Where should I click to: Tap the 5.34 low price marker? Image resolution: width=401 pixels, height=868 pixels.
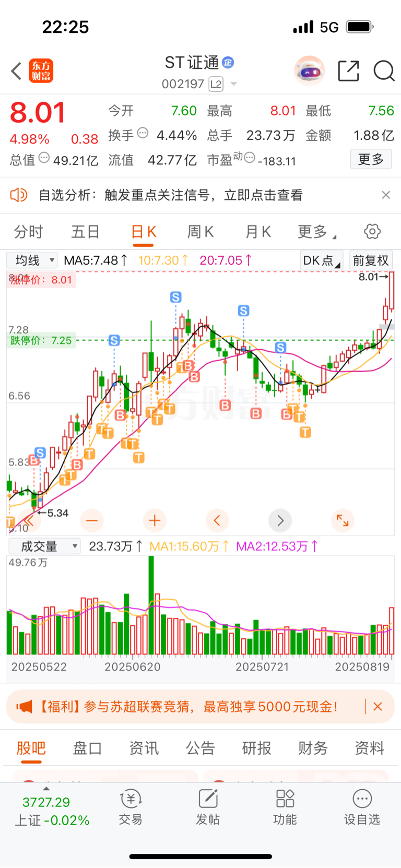point(53,513)
